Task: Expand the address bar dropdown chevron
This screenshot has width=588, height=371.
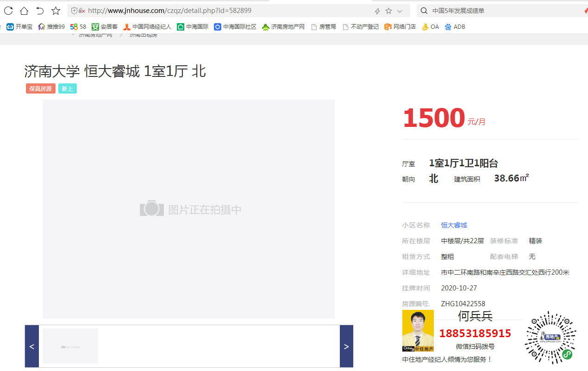Action: pos(400,11)
